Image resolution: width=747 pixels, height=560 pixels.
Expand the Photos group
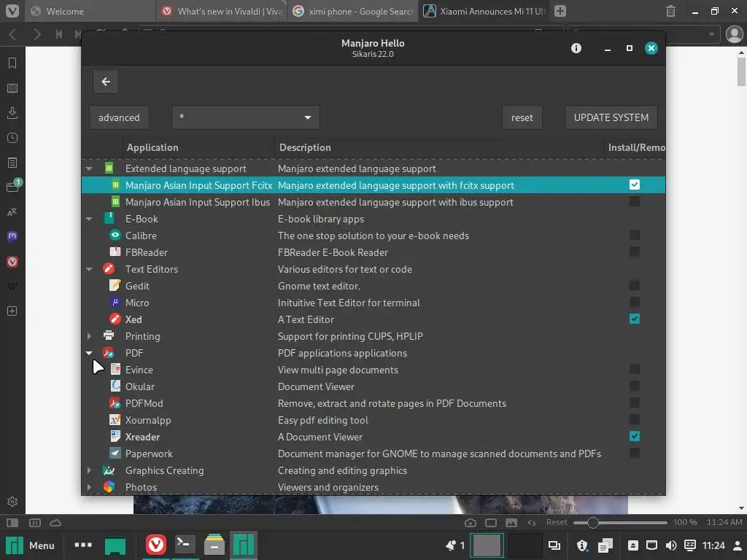[89, 487]
